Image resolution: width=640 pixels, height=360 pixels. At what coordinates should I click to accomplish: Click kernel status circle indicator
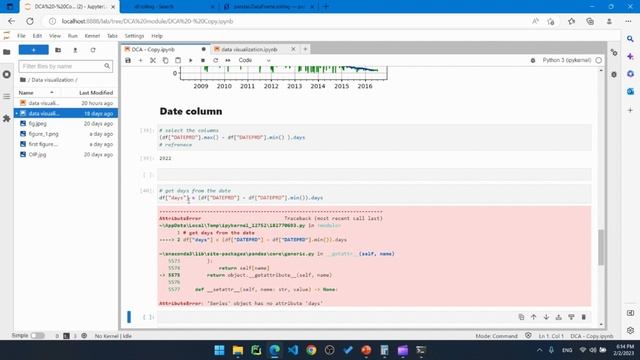click(x=598, y=60)
